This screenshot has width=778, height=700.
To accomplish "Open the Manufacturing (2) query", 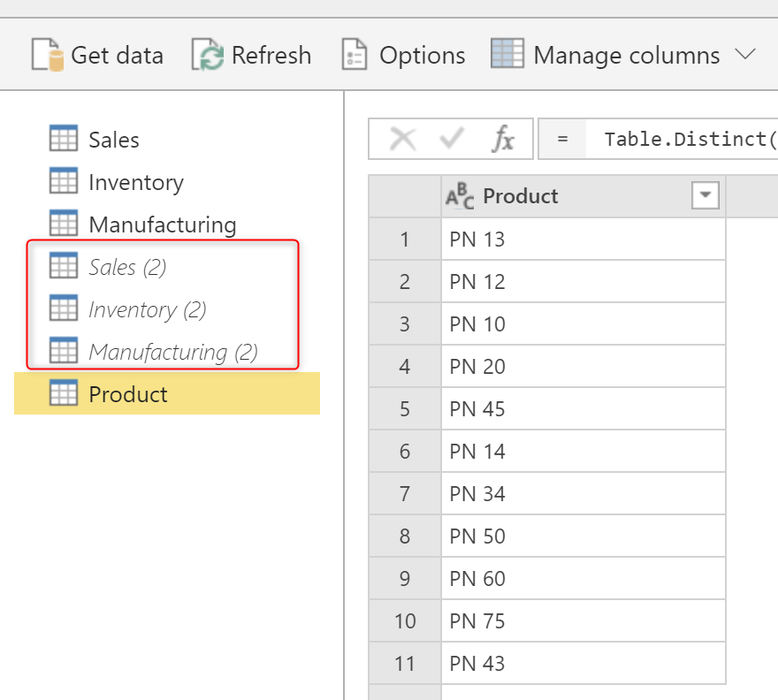I will point(172,352).
